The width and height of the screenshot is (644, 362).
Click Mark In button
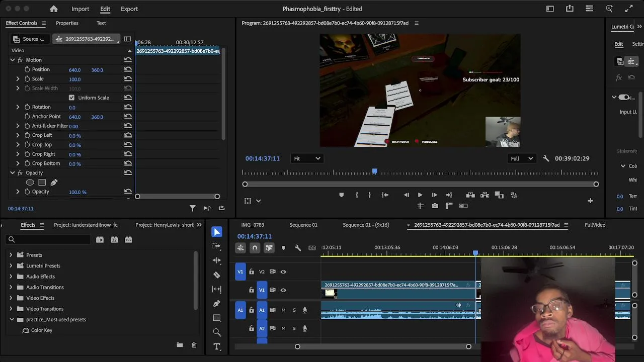[x=357, y=195]
